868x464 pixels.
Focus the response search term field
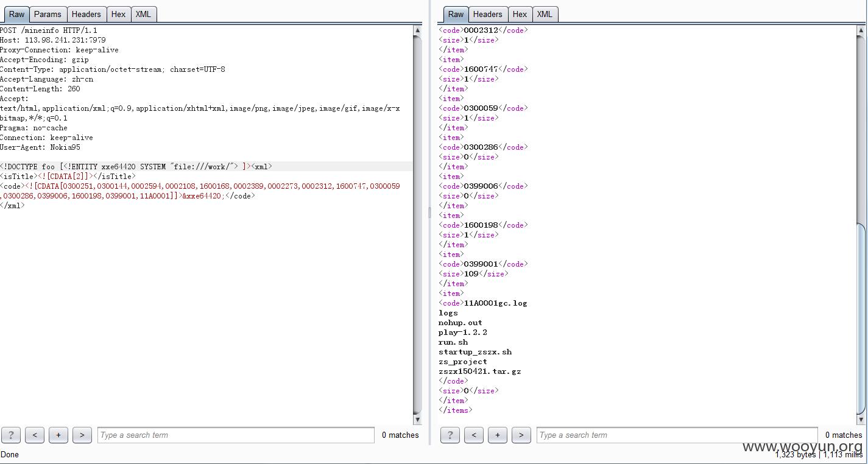(677, 435)
